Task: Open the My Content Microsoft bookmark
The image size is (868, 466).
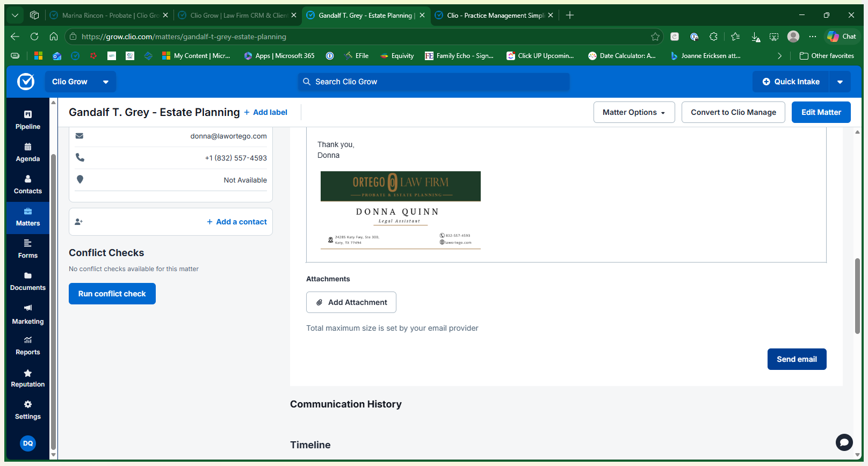Action: [x=196, y=56]
